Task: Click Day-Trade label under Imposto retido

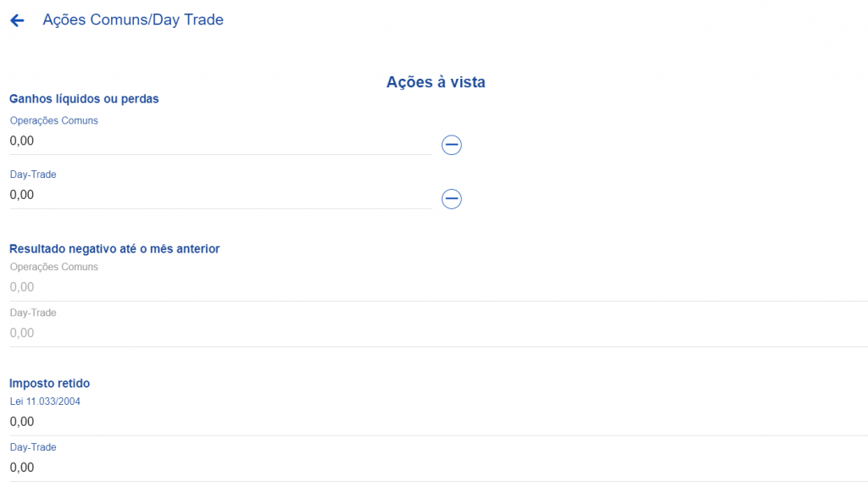Action: [33, 447]
